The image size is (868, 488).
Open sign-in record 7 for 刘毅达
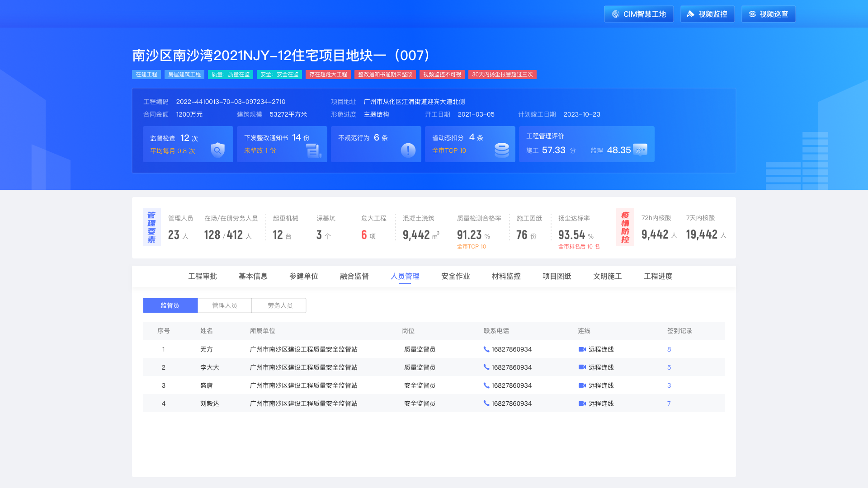(669, 404)
